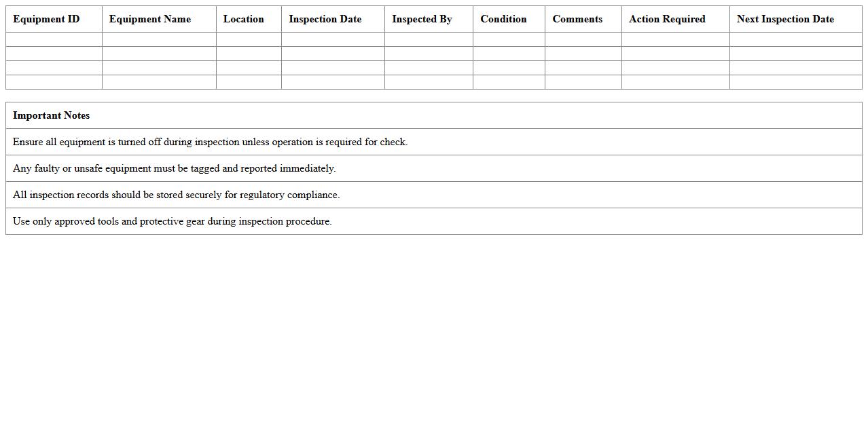Screen dimensions: 868x441
Task: Select the faulty or unsafe equipment note
Action: (x=174, y=168)
